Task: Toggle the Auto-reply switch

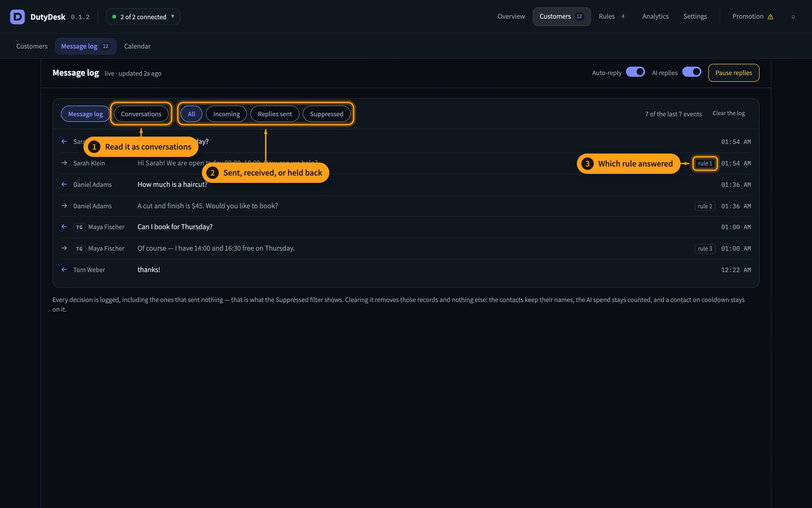Action: [635, 72]
